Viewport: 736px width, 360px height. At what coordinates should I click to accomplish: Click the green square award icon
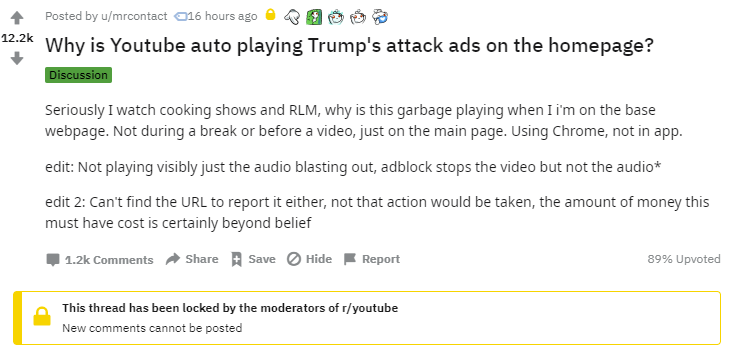click(314, 17)
